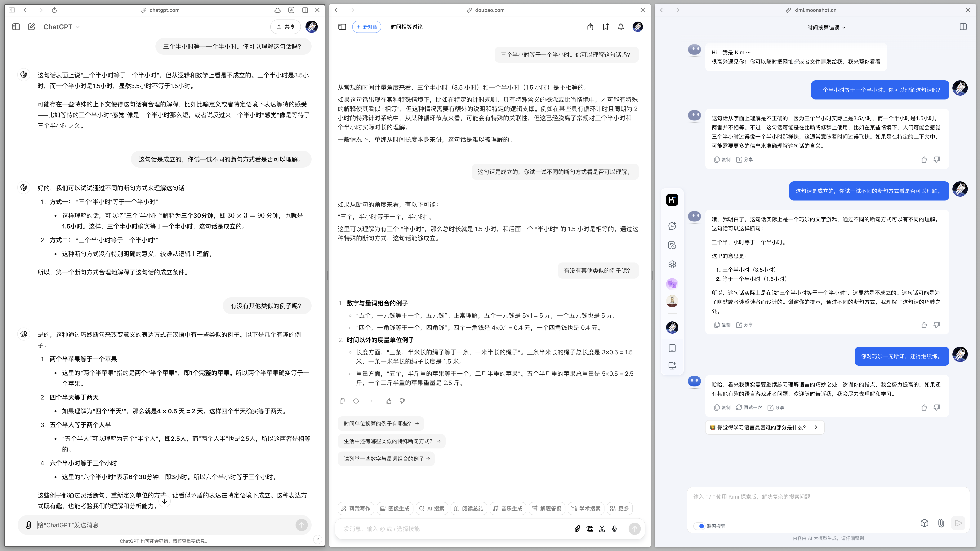Toggle Doubao left sidebar panel

coord(342,27)
